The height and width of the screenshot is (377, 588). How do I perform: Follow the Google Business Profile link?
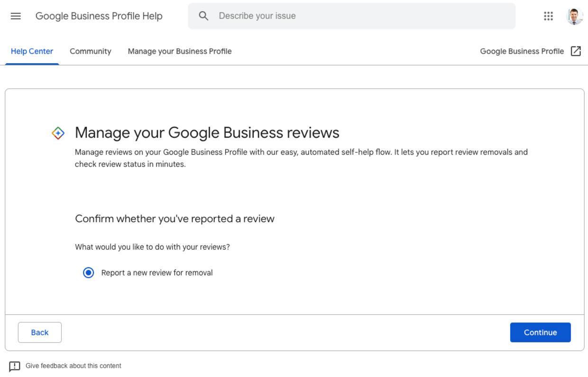coord(522,51)
